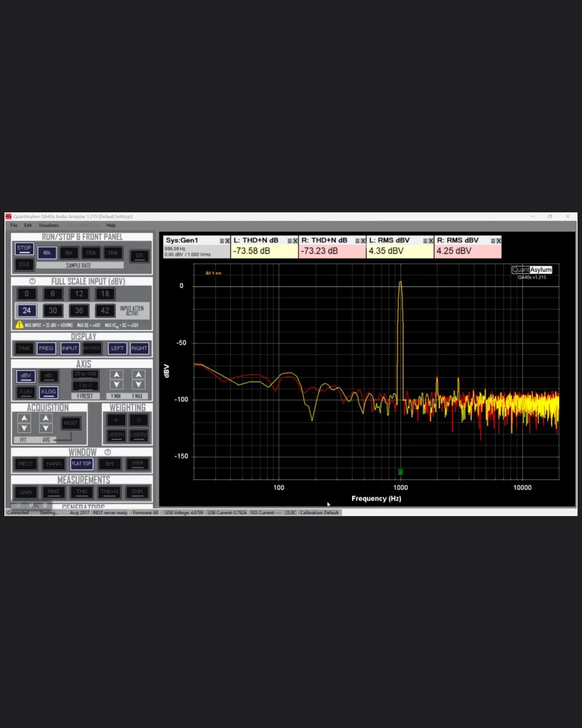Open the L: RMS dBV menu icon
The image size is (582, 728).
(x=425, y=241)
